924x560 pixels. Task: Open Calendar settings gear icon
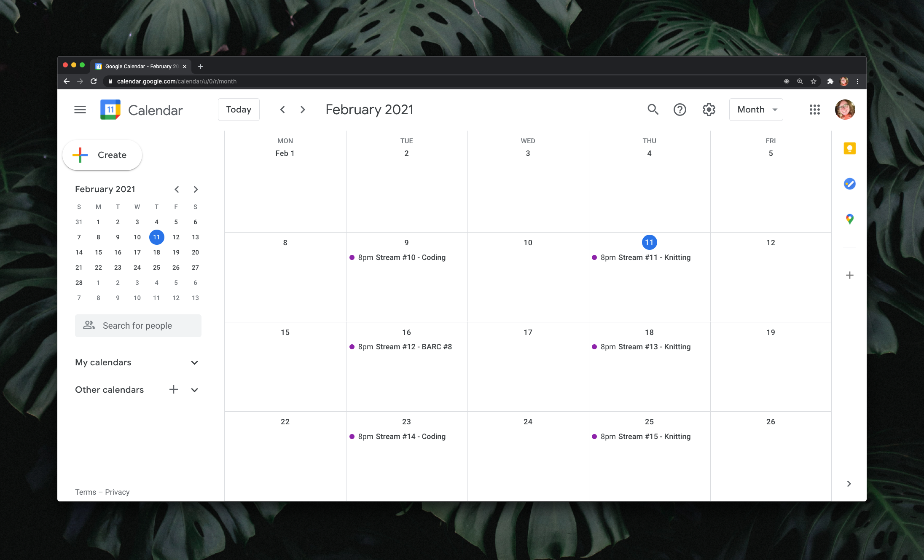(709, 110)
